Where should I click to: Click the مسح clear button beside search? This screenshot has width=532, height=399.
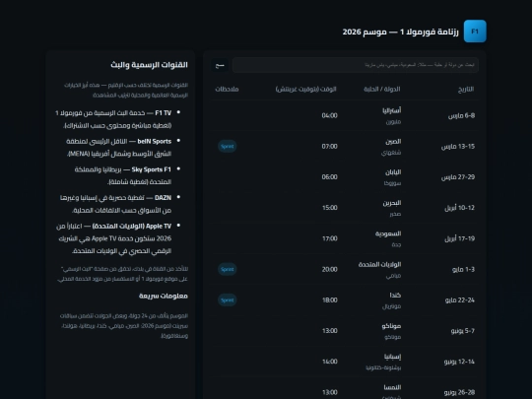[221, 65]
